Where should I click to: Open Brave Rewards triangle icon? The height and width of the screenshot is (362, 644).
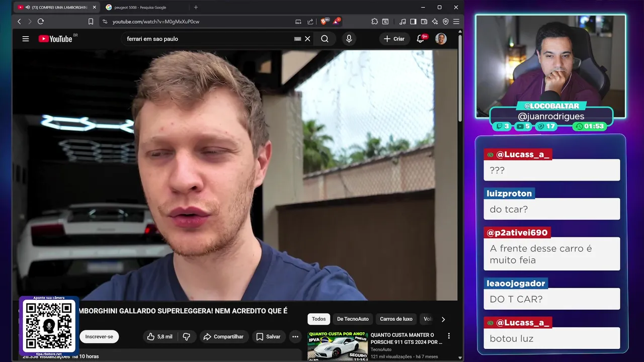coord(336,22)
